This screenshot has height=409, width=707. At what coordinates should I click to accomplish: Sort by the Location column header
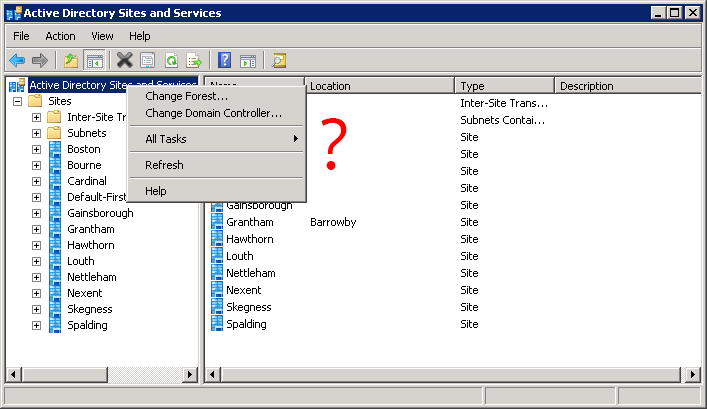click(380, 86)
